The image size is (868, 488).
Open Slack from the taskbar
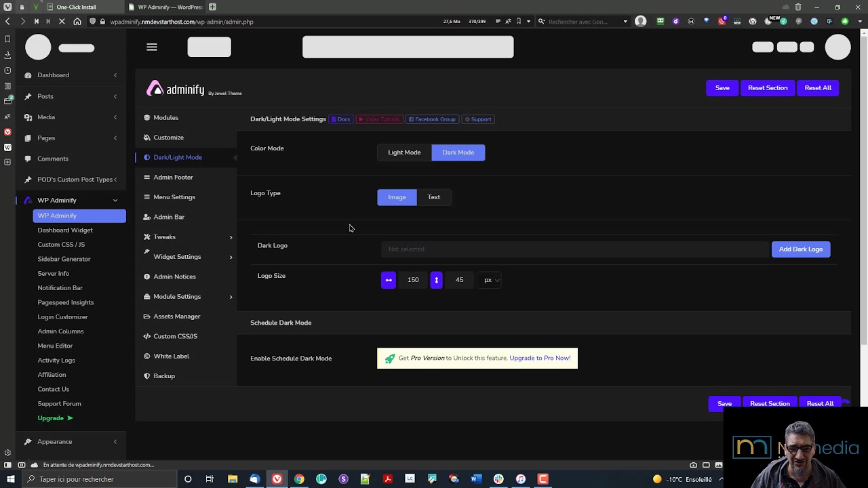[x=498, y=479]
